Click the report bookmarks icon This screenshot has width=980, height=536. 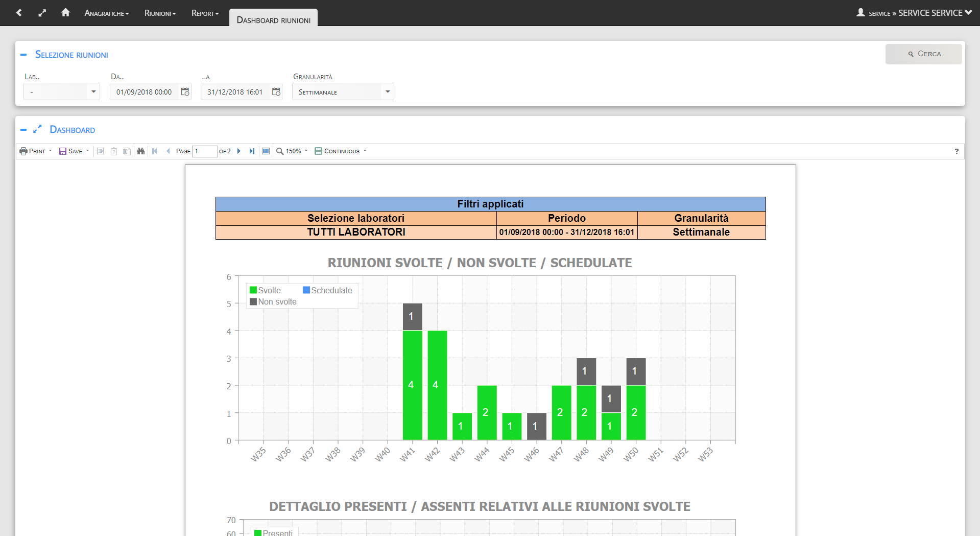point(101,151)
